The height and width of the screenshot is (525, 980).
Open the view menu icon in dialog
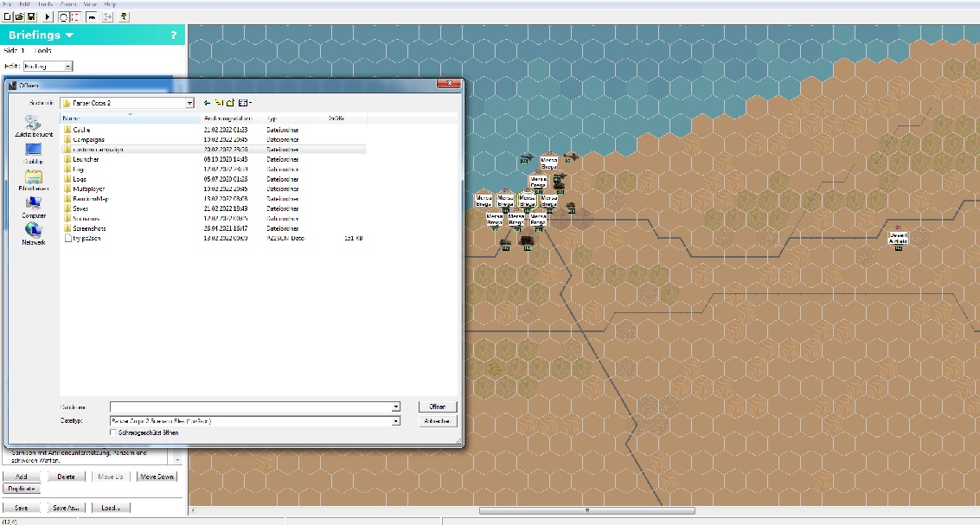(245, 103)
